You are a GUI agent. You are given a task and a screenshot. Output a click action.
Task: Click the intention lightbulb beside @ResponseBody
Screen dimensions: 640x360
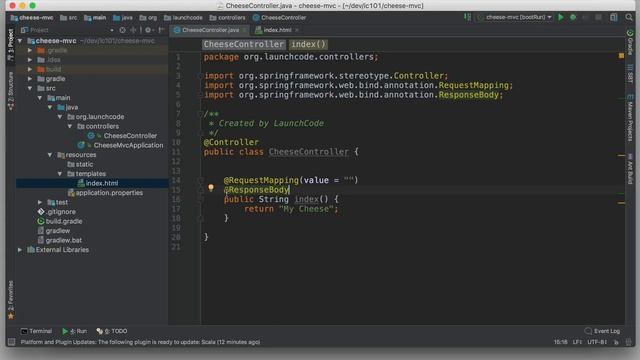pyautogui.click(x=211, y=188)
